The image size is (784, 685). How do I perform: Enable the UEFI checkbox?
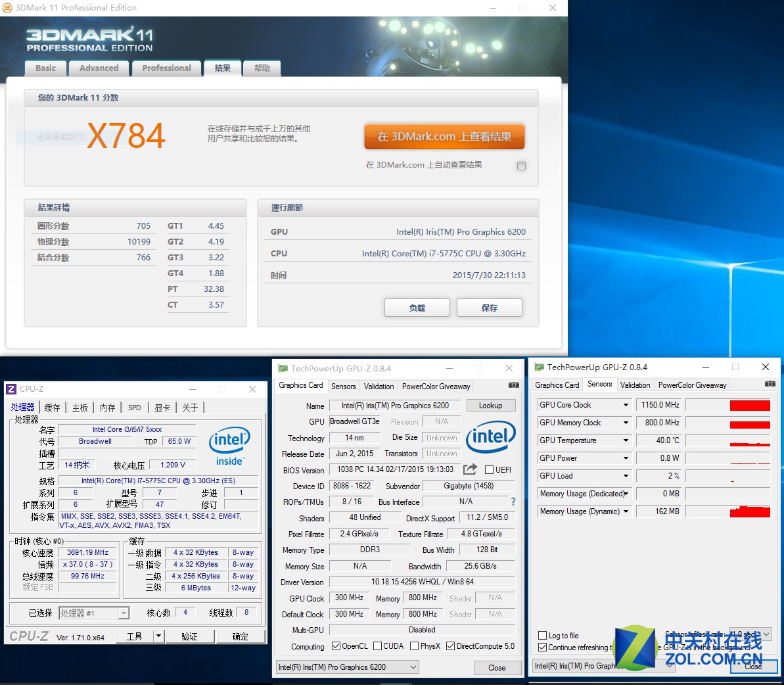tap(489, 469)
